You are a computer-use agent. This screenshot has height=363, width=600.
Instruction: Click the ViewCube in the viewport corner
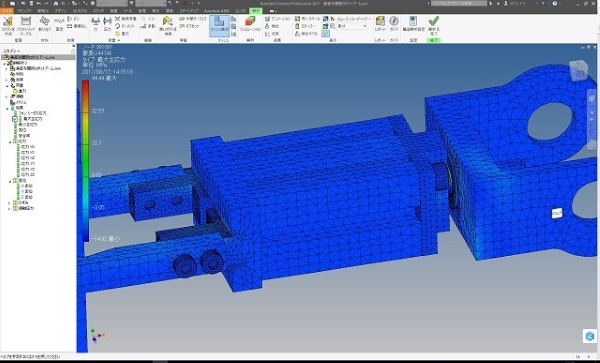point(579,71)
